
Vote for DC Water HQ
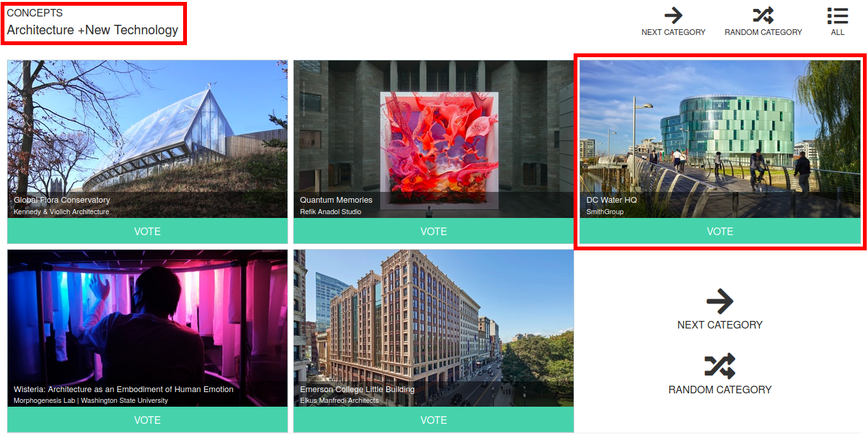[x=720, y=231]
